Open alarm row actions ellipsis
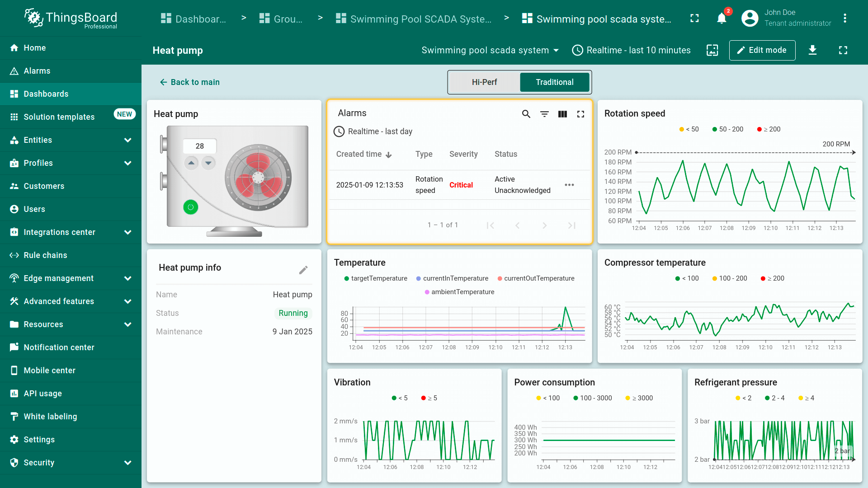The image size is (868, 488). (x=569, y=185)
